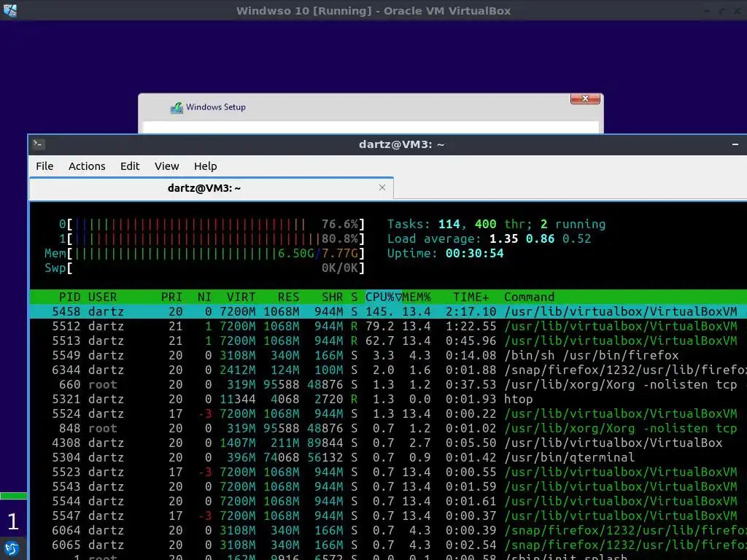
Task: Select process row PID 5458
Action: [x=388, y=312]
